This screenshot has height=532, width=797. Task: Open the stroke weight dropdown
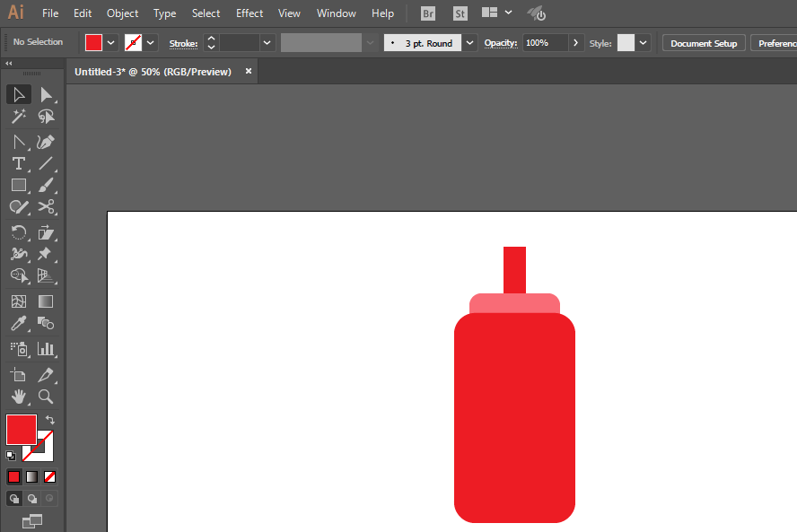click(267, 43)
